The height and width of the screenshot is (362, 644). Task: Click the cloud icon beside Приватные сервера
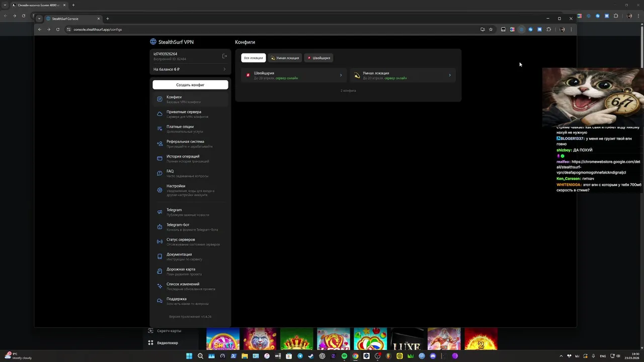(x=159, y=114)
